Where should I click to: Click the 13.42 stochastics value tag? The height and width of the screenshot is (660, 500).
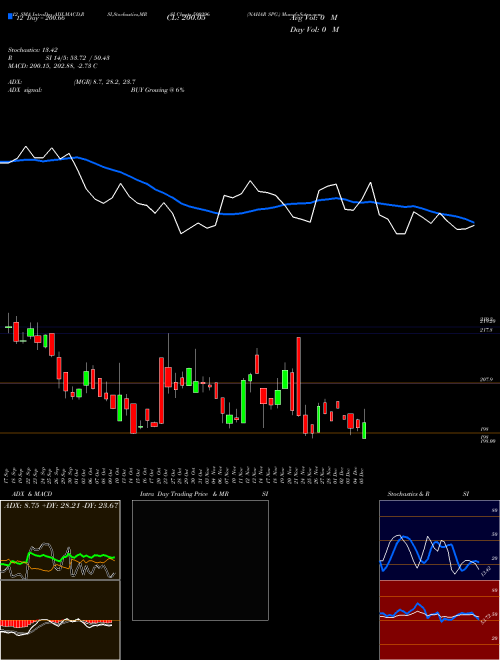pyautogui.click(x=486, y=571)
